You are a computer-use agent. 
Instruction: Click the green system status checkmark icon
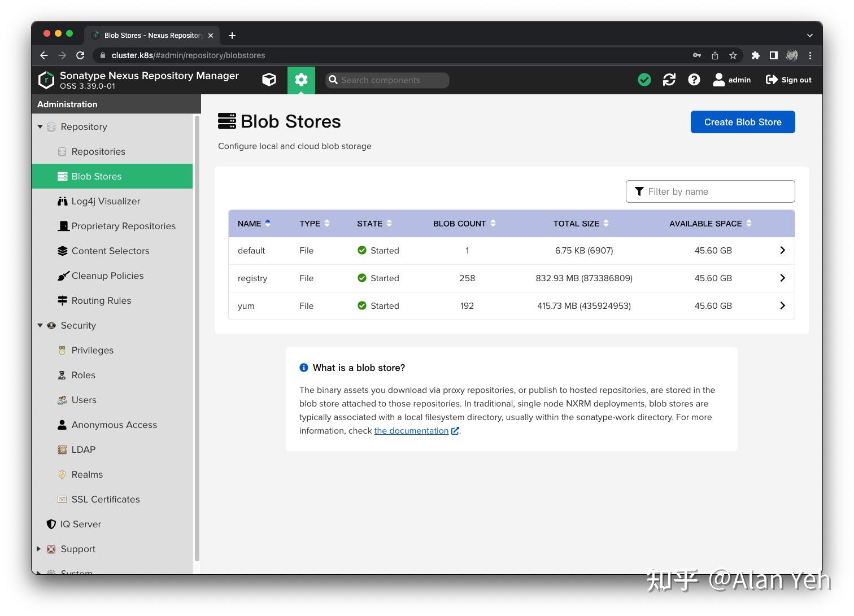tap(644, 80)
